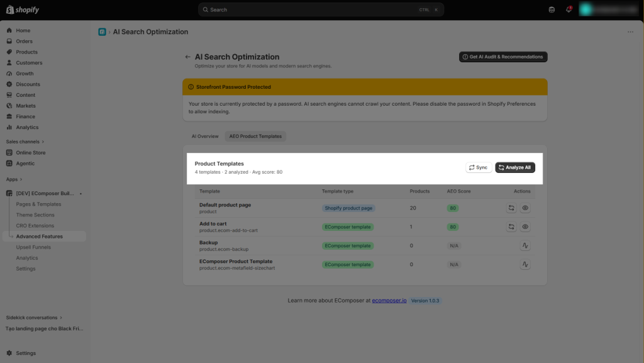Click Analyze All button

pos(515,167)
